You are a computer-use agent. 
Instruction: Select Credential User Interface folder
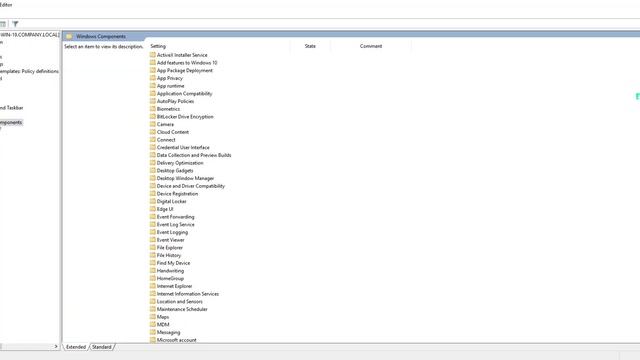[180, 147]
